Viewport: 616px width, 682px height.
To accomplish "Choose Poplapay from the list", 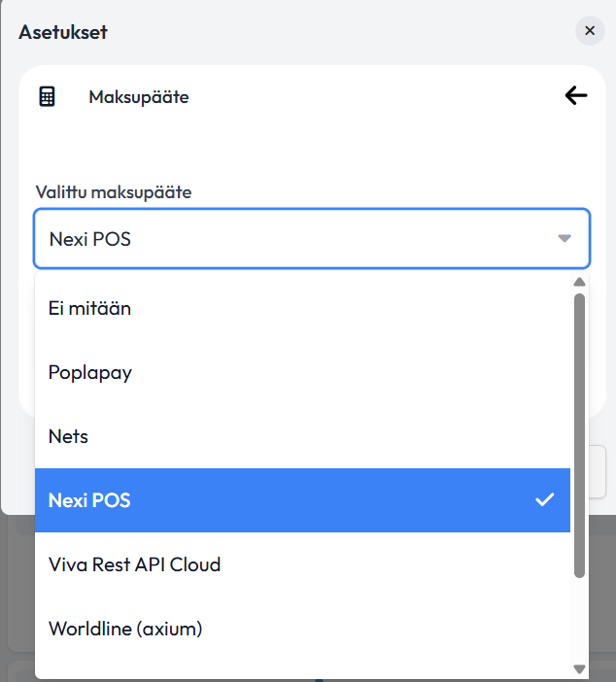I will (x=302, y=372).
